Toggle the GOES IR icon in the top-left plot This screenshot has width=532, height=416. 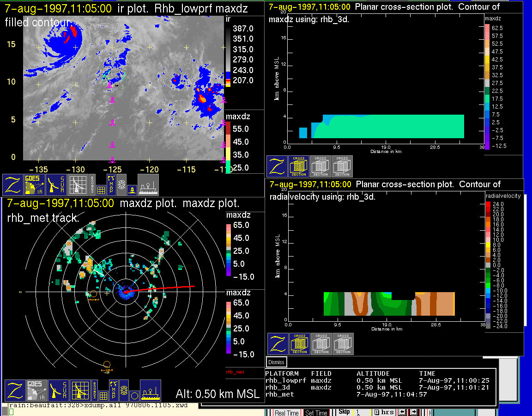[x=35, y=184]
